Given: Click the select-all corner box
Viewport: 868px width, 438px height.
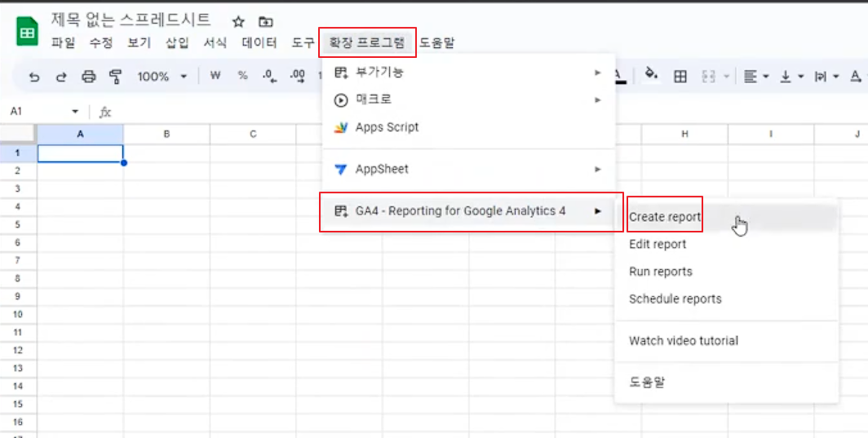Looking at the screenshot, I should point(18,134).
